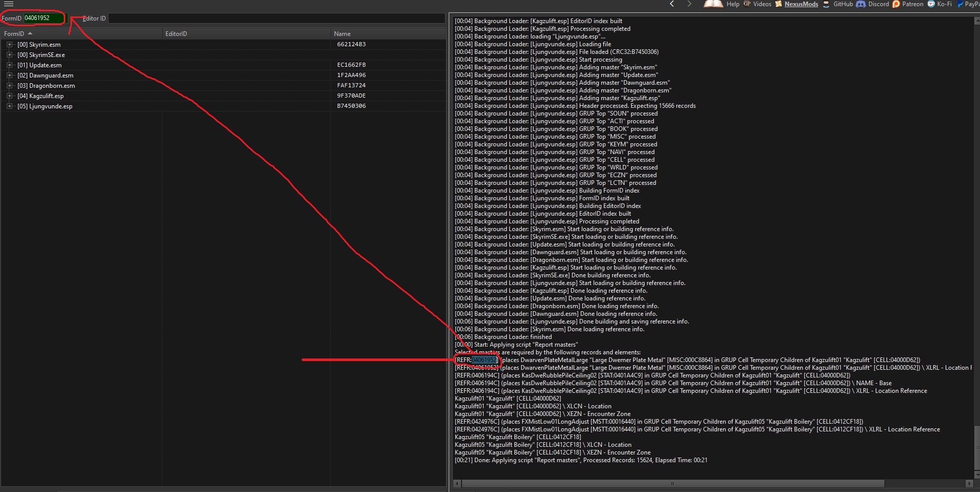Image resolution: width=980 pixels, height=492 pixels.
Task: Click the 'Expecting 15666 records' log line
Action: [576, 106]
